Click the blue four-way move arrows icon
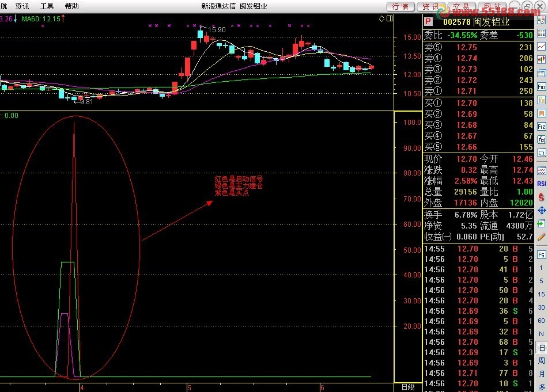 [x=541, y=210]
